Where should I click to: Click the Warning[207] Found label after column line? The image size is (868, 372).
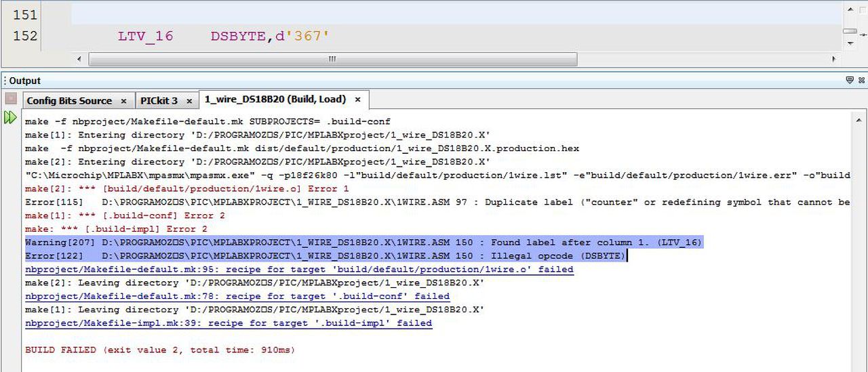tap(363, 243)
